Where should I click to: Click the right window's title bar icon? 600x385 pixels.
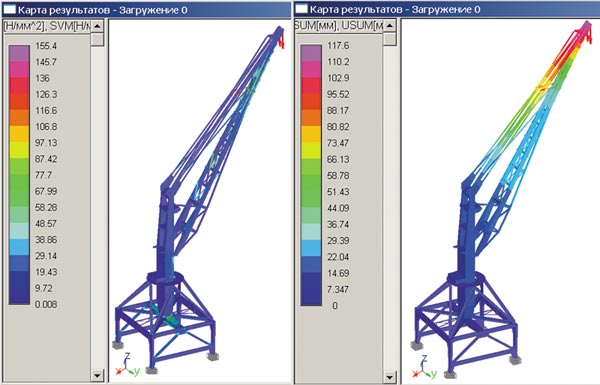[302, 9]
